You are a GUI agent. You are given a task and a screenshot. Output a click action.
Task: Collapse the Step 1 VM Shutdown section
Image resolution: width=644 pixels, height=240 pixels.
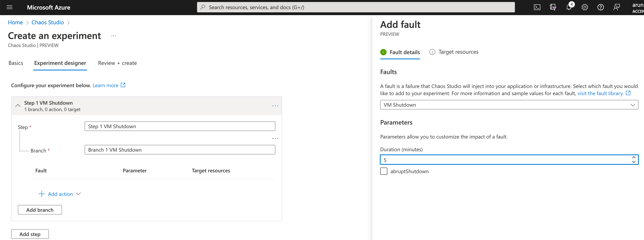18,106
